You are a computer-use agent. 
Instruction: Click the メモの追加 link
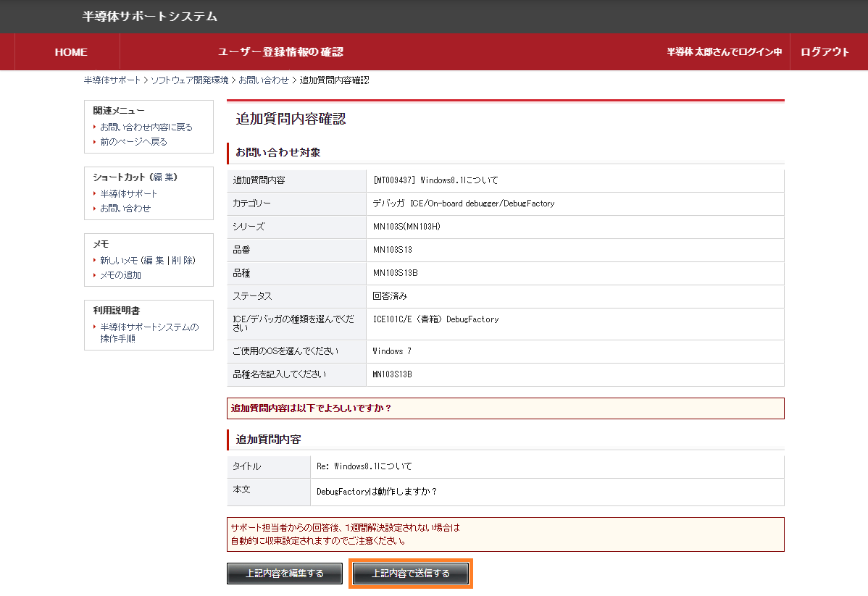tap(120, 275)
